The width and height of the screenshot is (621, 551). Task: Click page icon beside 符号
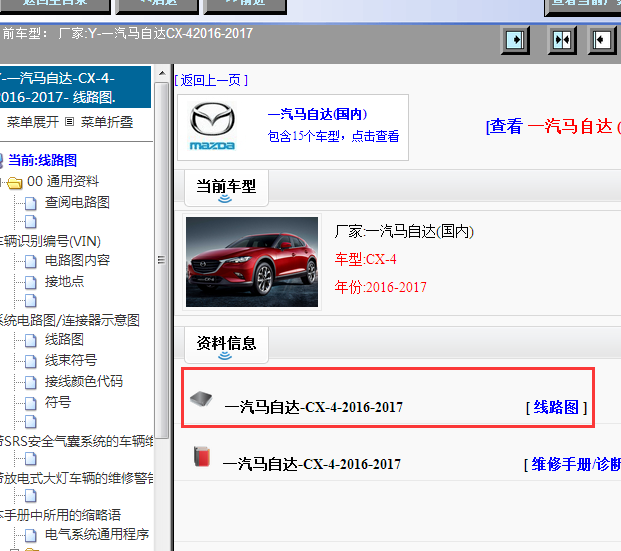[x=30, y=404]
